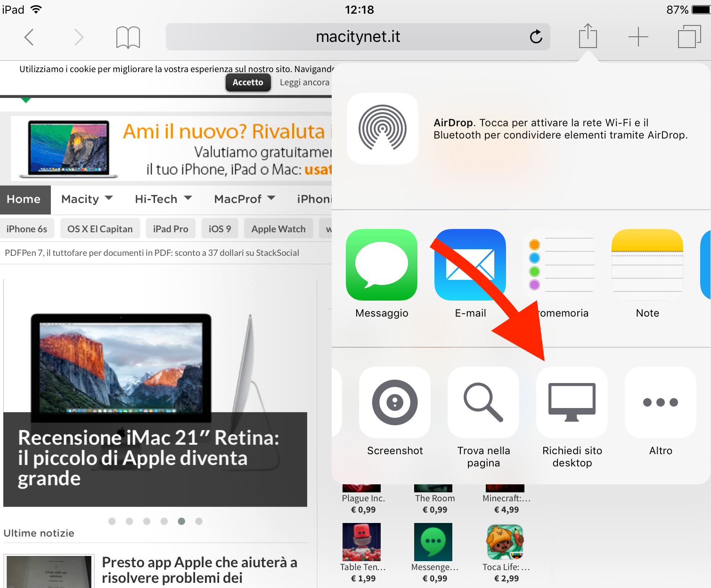Open Toca Life app icon
The height and width of the screenshot is (588, 711).
(505, 542)
